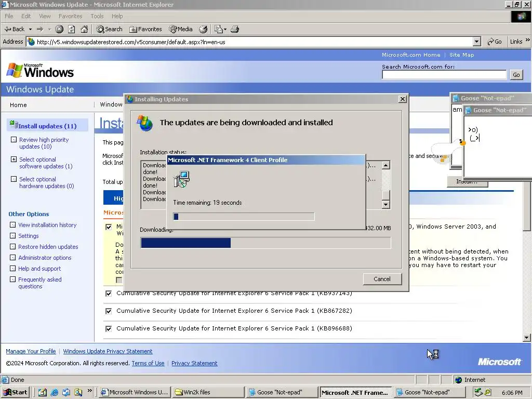Switch to the Win2k files taskbar button
Image resolution: width=532 pixels, height=399 pixels.
208,392
